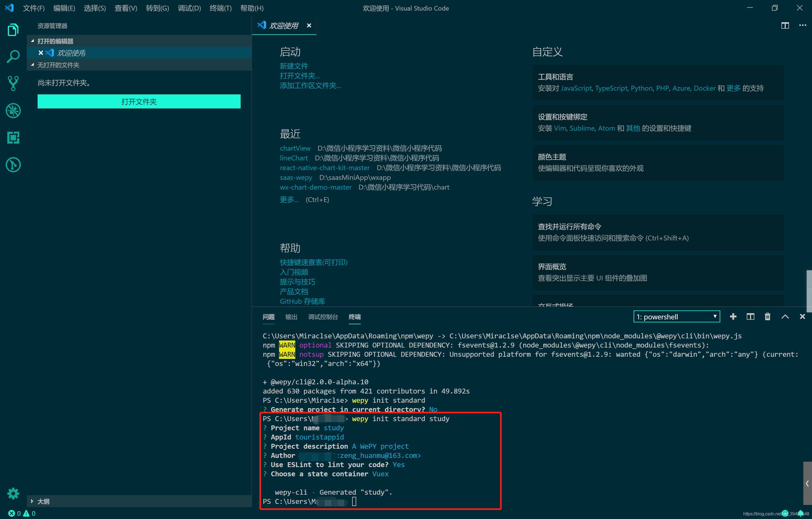Close the 欢迎使用 editor tab

(x=309, y=26)
